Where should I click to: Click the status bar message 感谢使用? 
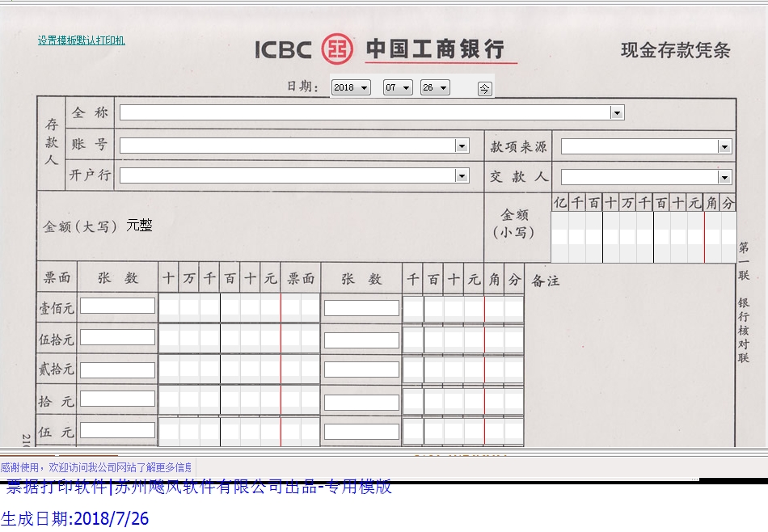click(x=96, y=467)
